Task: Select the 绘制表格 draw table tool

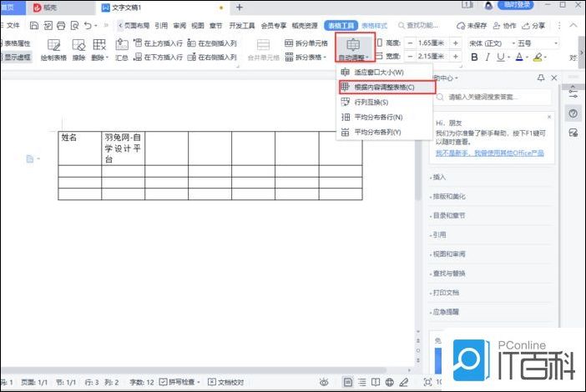Action: tap(53, 50)
